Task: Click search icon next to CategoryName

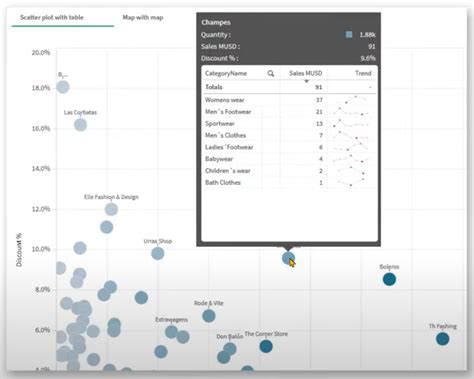Action: tap(271, 73)
